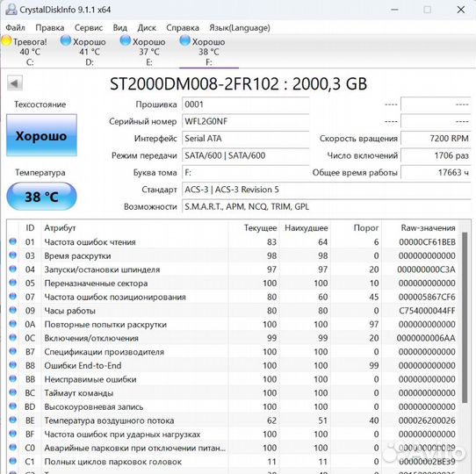The image size is (476, 474).
Task: Select the Частота ошибок чтения attribute text
Action: coord(90,242)
